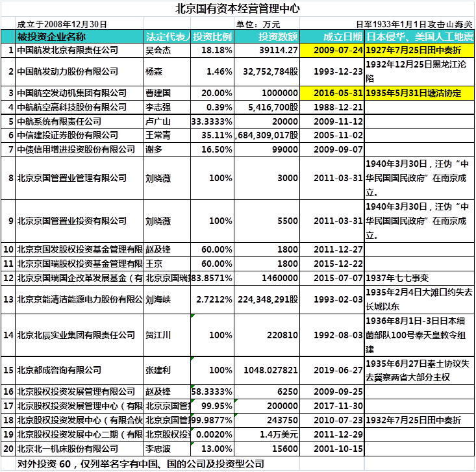Select cell 北京京国发股权投资基金管理有限
Screen dimensions: 476x472
pos(80,249)
